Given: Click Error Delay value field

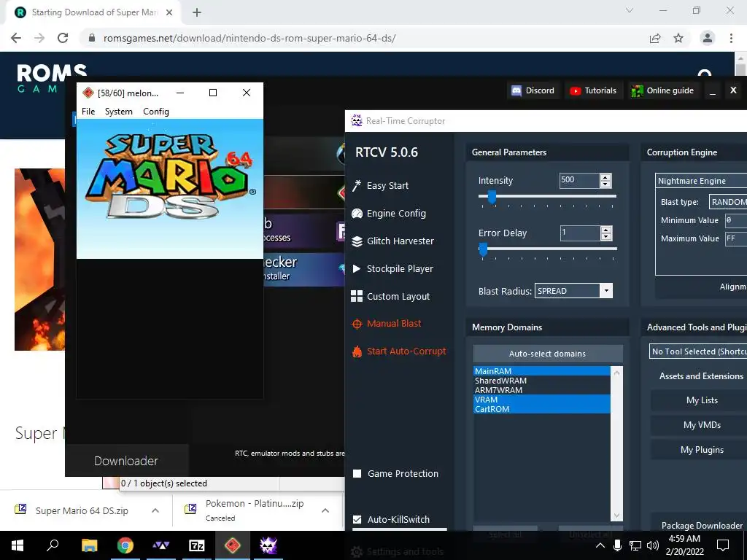Looking at the screenshot, I should [x=578, y=233].
